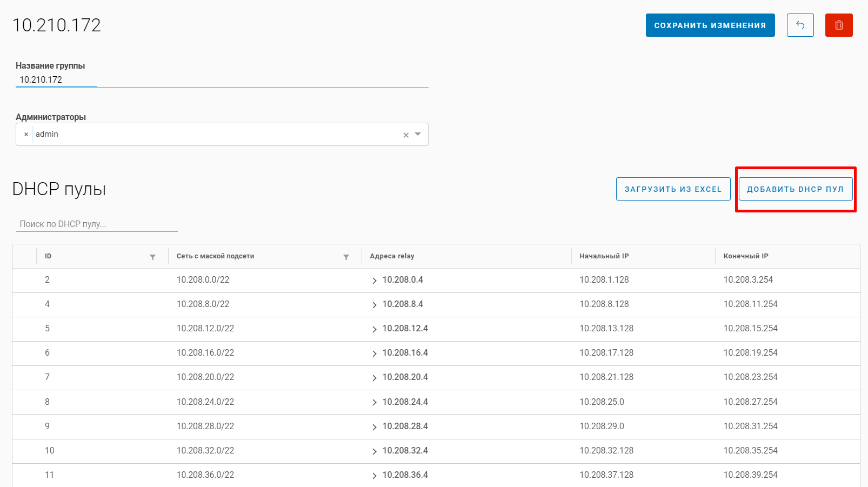This screenshot has height=487, width=868.
Task: Open the administrators dropdown arrow
Action: click(x=418, y=135)
